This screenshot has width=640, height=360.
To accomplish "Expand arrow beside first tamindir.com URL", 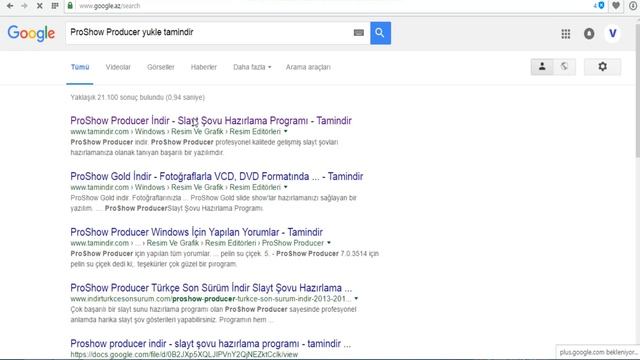I will 286,131.
